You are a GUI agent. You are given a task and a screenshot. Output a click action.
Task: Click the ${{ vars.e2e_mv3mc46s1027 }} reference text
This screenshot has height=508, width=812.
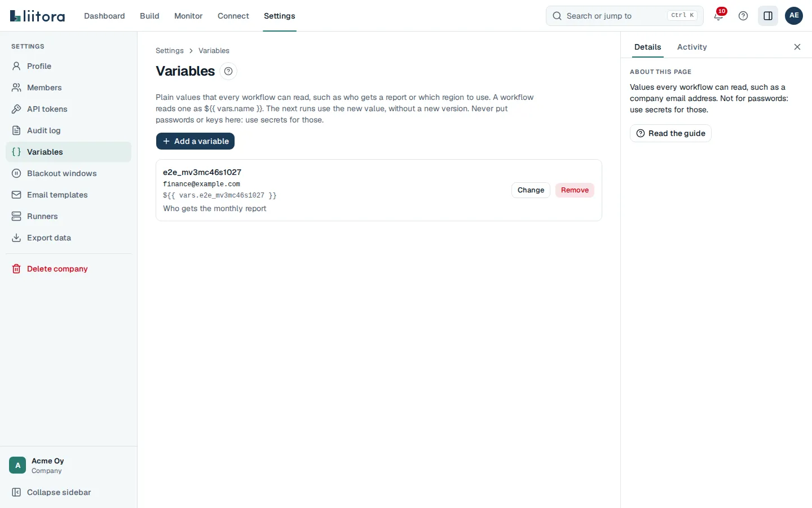(x=220, y=195)
